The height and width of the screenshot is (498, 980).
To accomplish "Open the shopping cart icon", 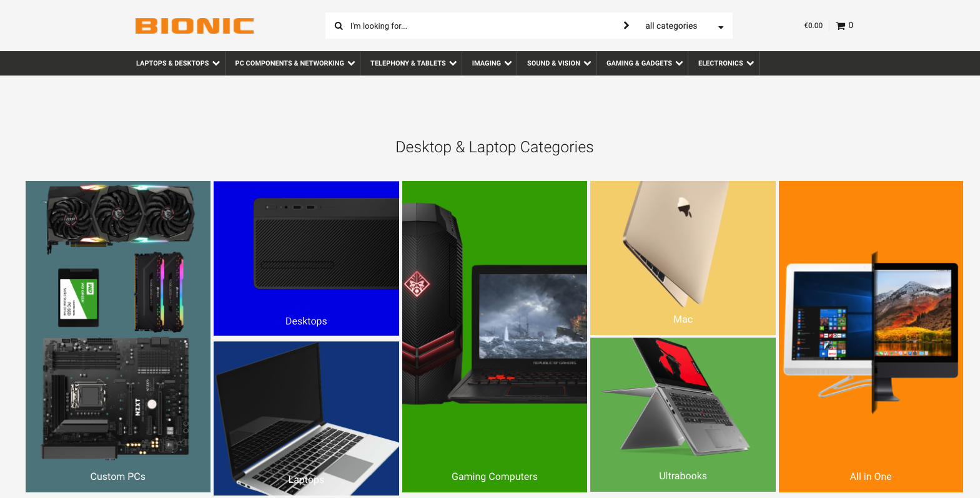I will pos(841,26).
